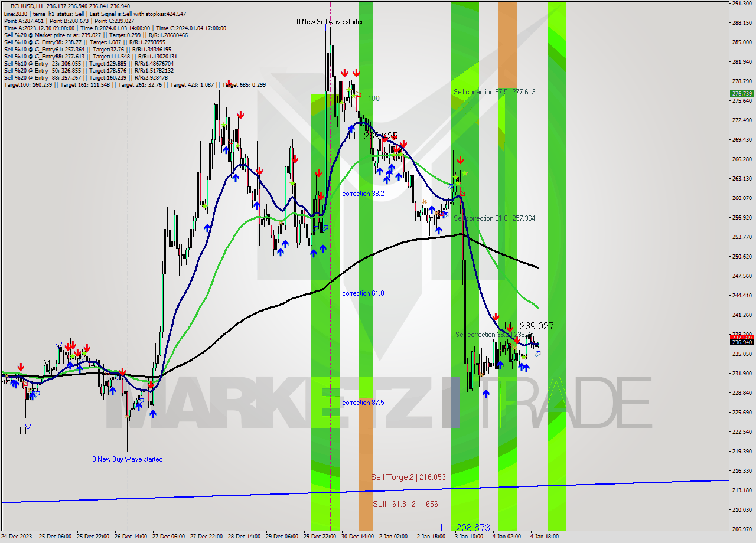Click the 'Target100: 160.239' targets summary line

[x=135, y=84]
